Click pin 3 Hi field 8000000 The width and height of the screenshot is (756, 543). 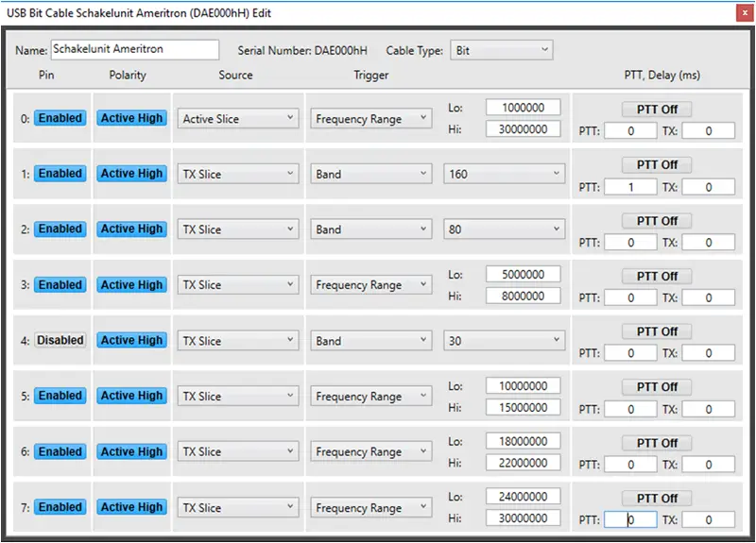524,296
